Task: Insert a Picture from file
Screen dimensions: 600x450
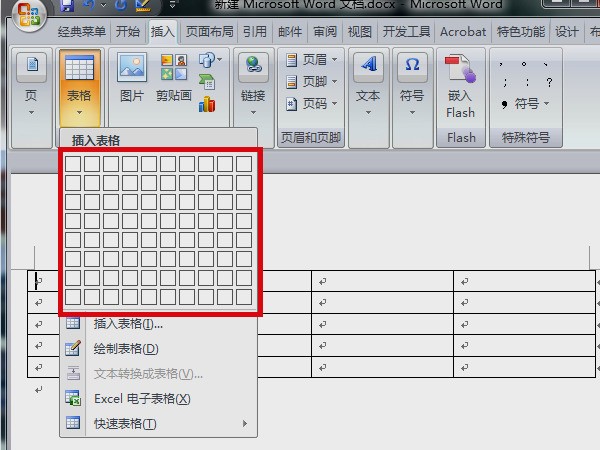Action: click(x=132, y=78)
